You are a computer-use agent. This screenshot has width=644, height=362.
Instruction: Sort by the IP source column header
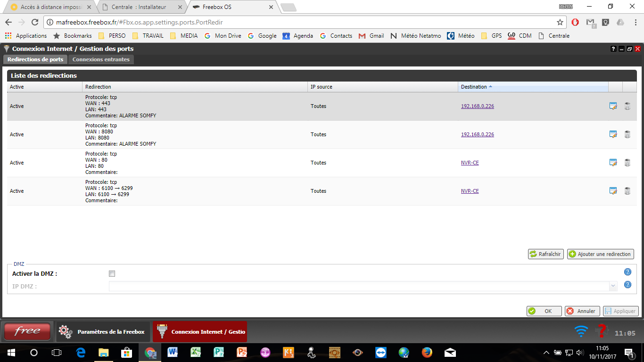[x=382, y=87]
